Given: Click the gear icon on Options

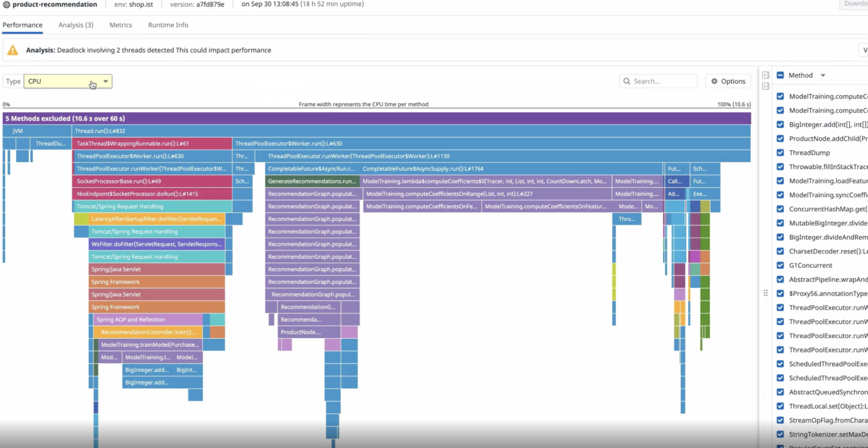Looking at the screenshot, I should pyautogui.click(x=714, y=81).
